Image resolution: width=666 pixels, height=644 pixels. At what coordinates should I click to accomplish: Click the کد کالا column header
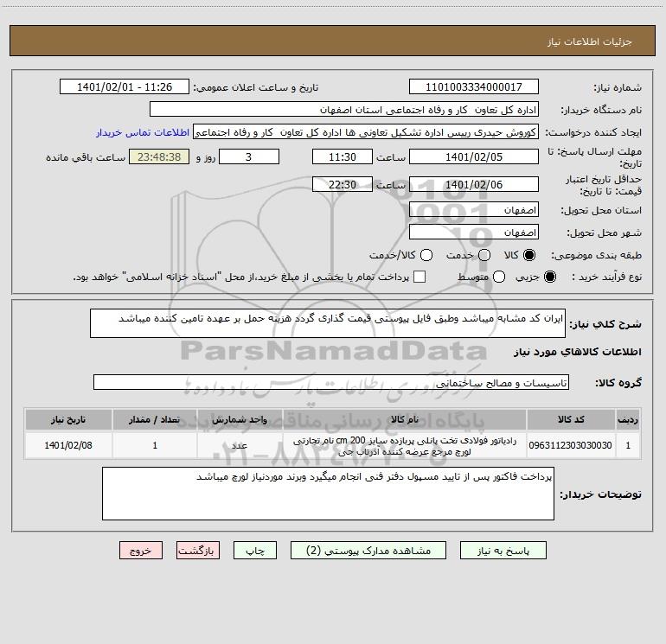point(571,419)
